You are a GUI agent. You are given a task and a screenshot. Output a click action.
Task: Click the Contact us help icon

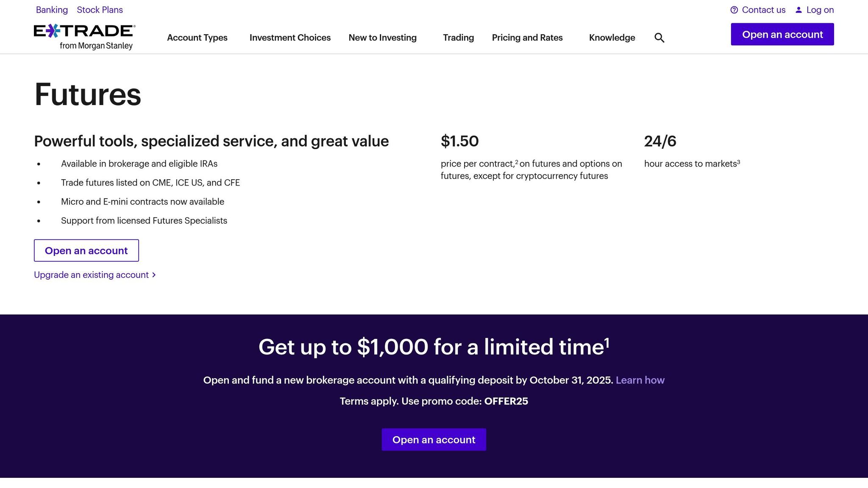pyautogui.click(x=734, y=10)
